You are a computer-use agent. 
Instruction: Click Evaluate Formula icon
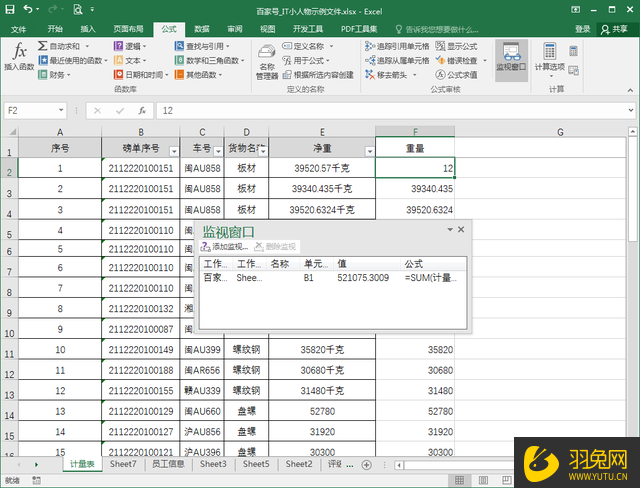click(440, 75)
